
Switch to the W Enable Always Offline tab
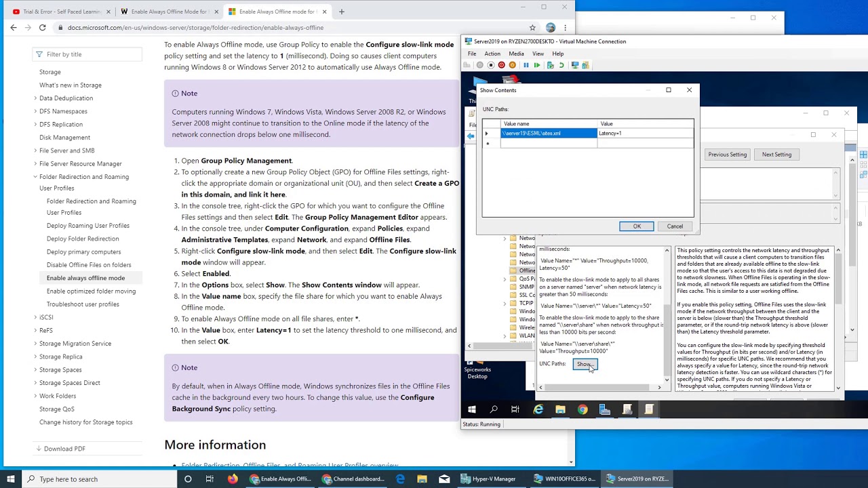click(x=168, y=12)
